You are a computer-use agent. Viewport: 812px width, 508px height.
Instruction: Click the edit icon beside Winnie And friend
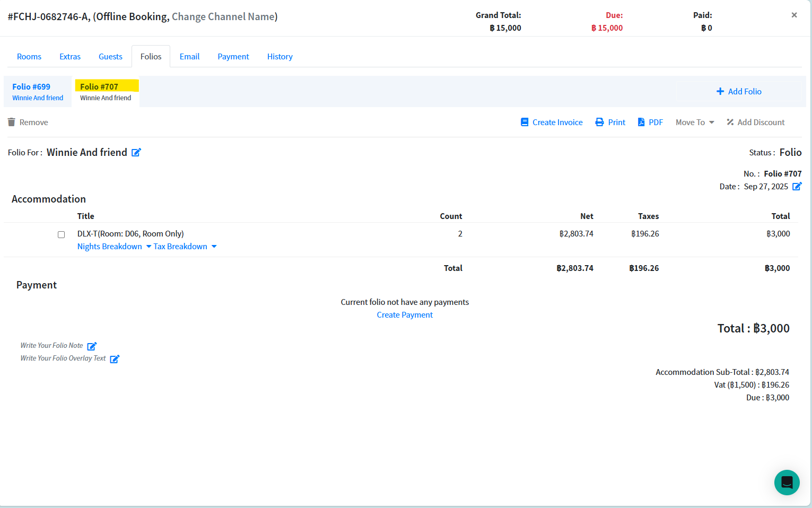136,153
